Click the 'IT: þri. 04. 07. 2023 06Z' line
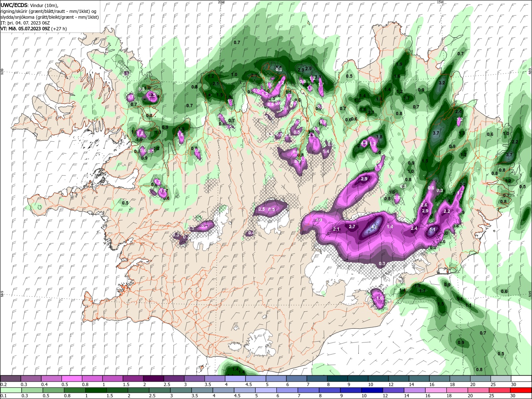Screen dimensions: 532x399 [x=25, y=23]
